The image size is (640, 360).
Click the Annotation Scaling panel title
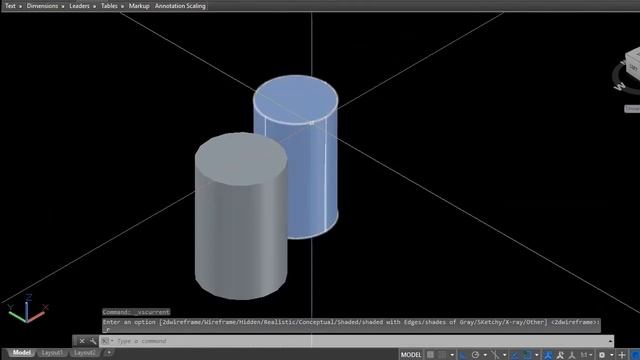point(180,6)
